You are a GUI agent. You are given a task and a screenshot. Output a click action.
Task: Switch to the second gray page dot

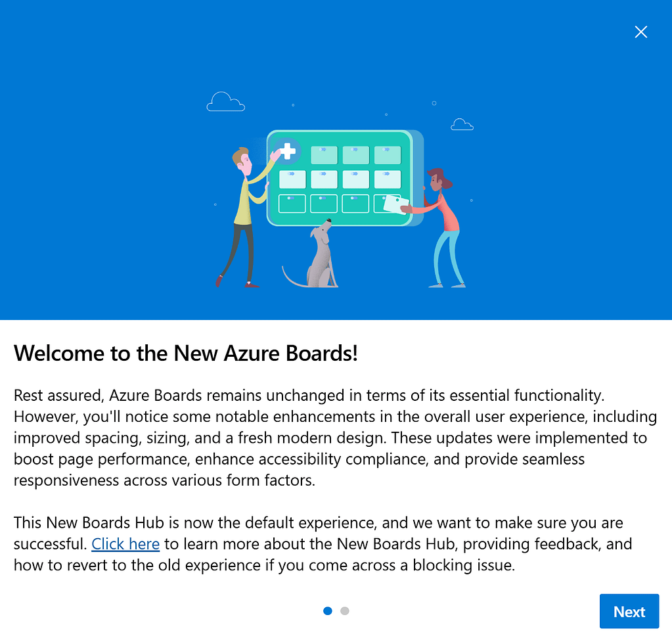point(345,610)
